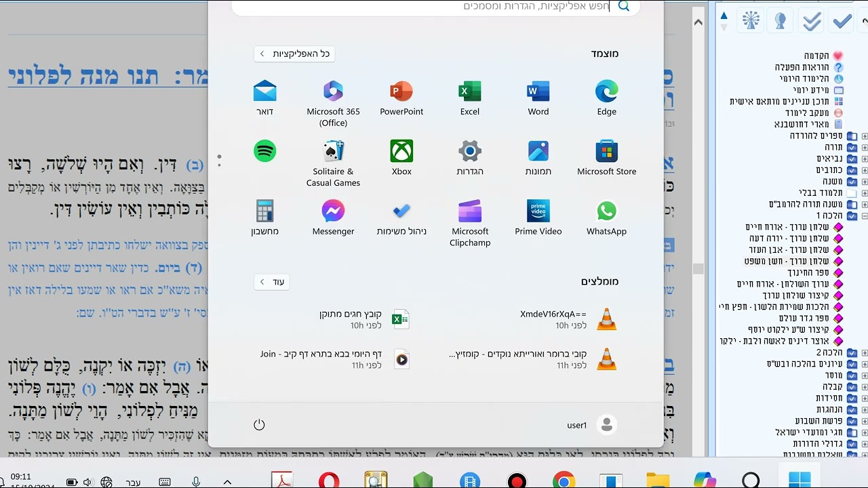Click the double checkmark toolbar icon in library panel
868x488 pixels.
812,21
